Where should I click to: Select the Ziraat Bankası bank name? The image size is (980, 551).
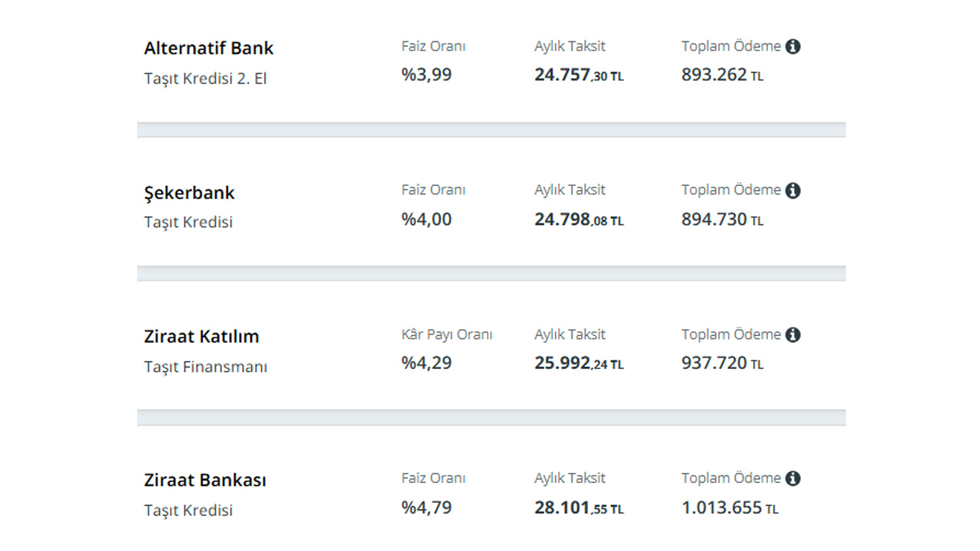pos(205,481)
